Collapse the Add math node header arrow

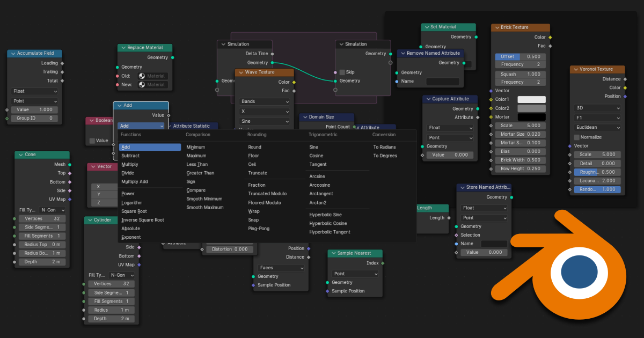pyautogui.click(x=119, y=106)
